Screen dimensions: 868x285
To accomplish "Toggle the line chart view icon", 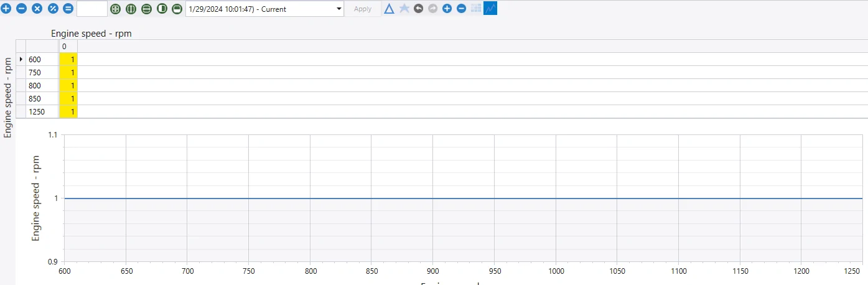I will click(x=490, y=9).
